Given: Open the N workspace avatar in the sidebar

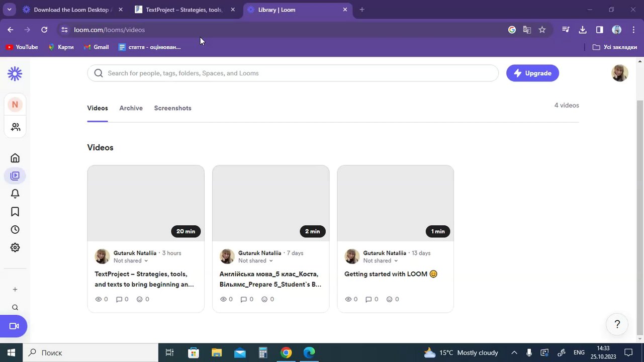Looking at the screenshot, I should pos(15,105).
